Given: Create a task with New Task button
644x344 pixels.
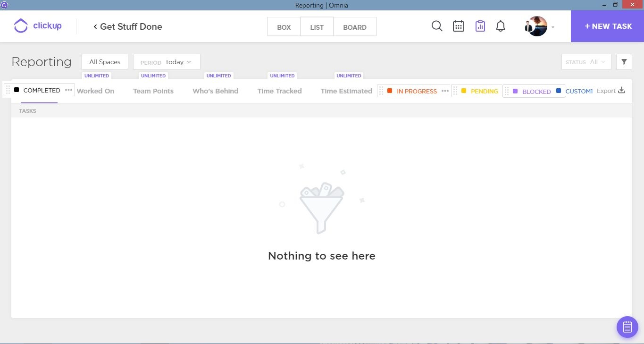Looking at the screenshot, I should pyautogui.click(x=608, y=26).
